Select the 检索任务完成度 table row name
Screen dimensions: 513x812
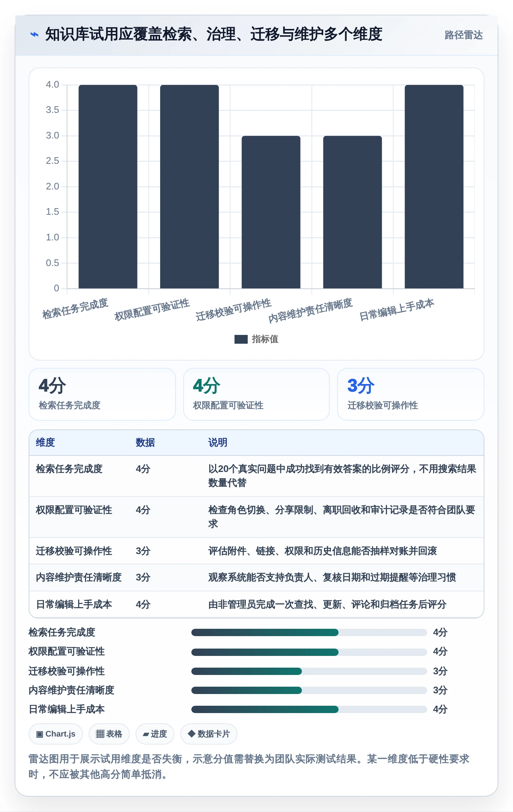(69, 469)
